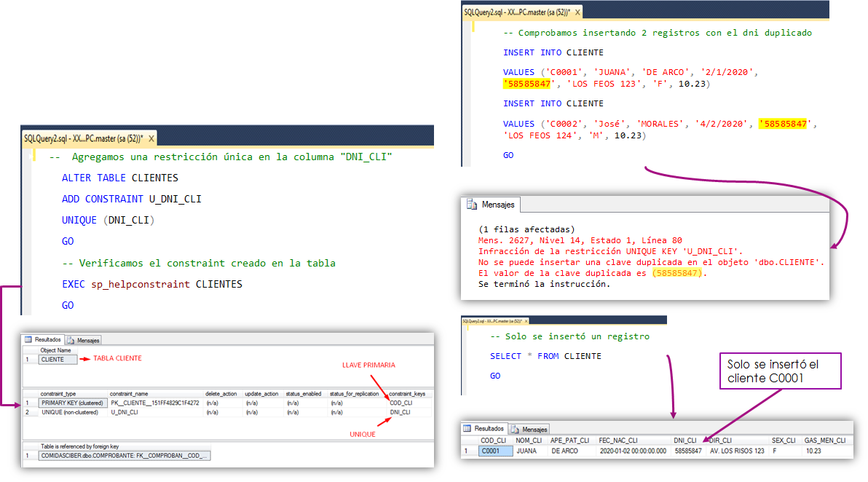The height and width of the screenshot is (482, 868).
Task: Select row 1 with PRIMARY KEY (clustered)
Action: coord(71,402)
